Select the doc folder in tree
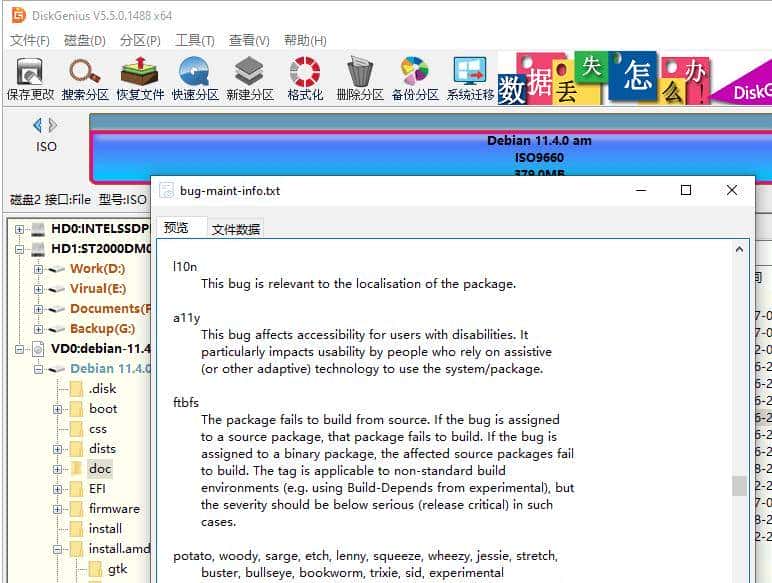This screenshot has height=583, width=772. pyautogui.click(x=100, y=469)
